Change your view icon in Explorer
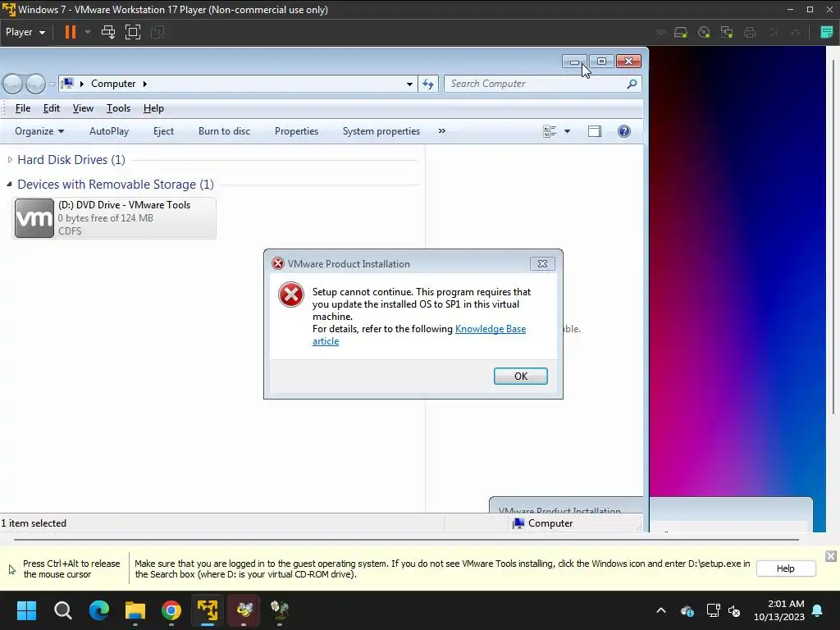This screenshot has height=630, width=840. click(550, 131)
